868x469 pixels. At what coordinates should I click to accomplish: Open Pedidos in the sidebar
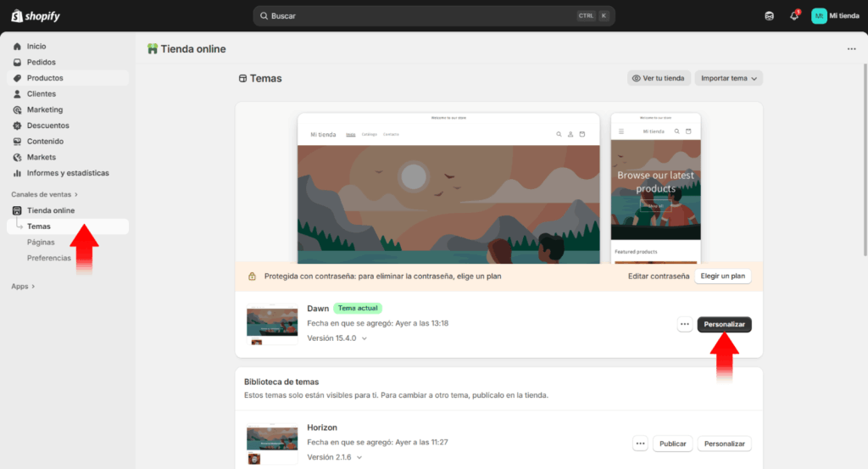coord(41,62)
